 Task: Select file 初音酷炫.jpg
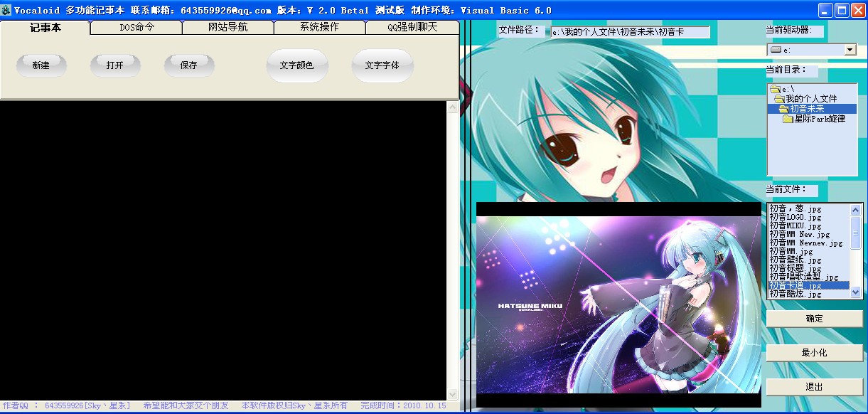tap(809, 294)
